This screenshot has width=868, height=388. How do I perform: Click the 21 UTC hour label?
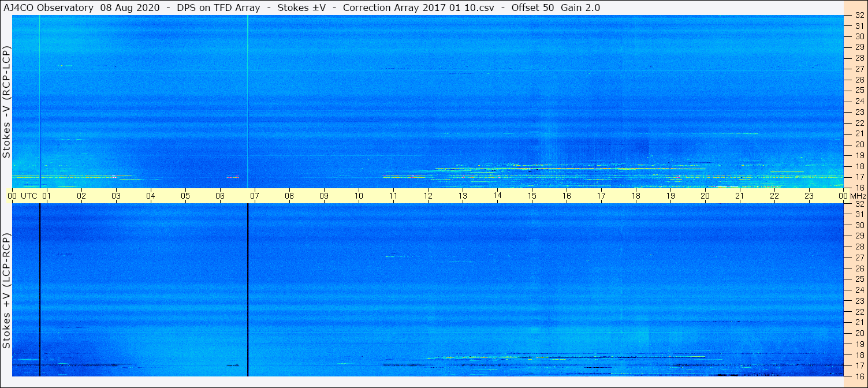pyautogui.click(x=740, y=196)
